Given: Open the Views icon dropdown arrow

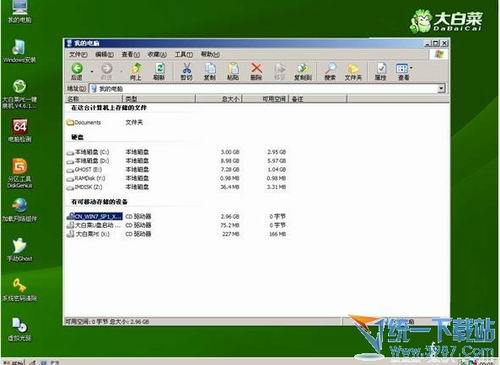Looking at the screenshot, I should (411, 68).
